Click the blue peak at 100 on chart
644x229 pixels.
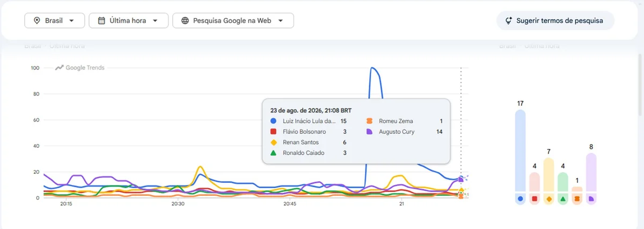point(372,68)
